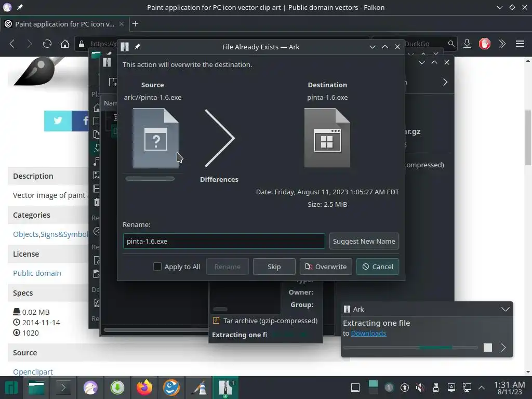Open the Pinta paintbrush taskbar icon
532x399 pixels.
[198, 388]
